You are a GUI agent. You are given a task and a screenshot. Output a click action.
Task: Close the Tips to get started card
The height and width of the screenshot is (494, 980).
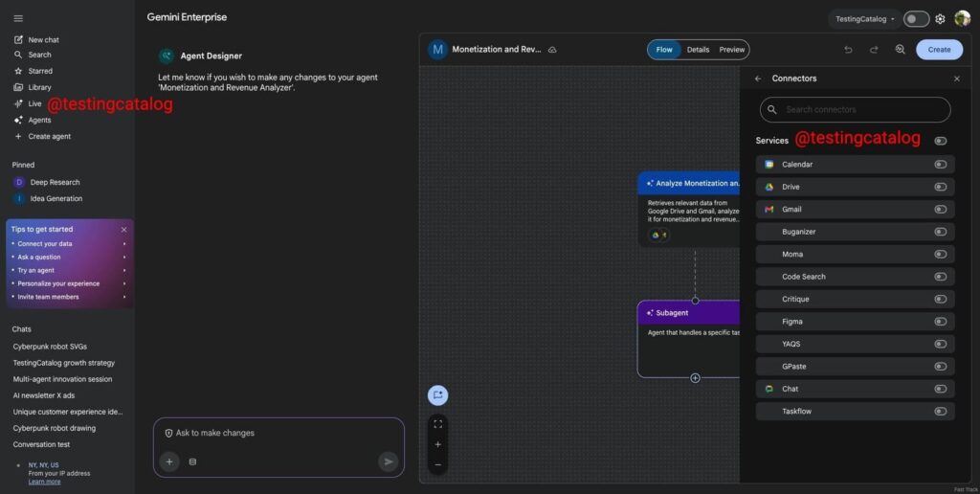point(123,230)
